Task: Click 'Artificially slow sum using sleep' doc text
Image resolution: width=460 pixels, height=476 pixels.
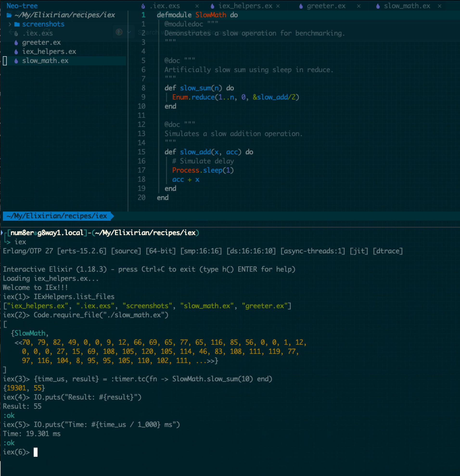Action: pos(249,70)
